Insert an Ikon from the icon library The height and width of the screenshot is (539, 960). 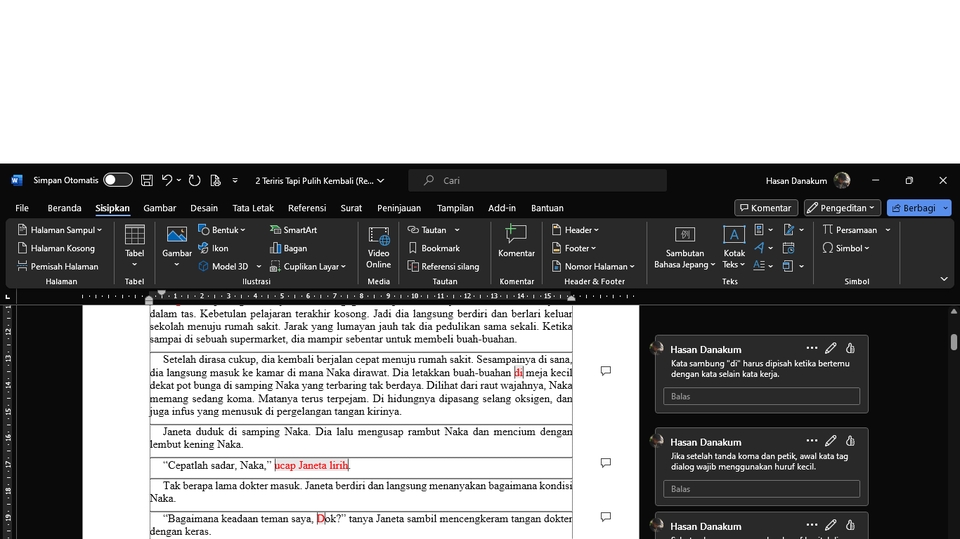[213, 248]
